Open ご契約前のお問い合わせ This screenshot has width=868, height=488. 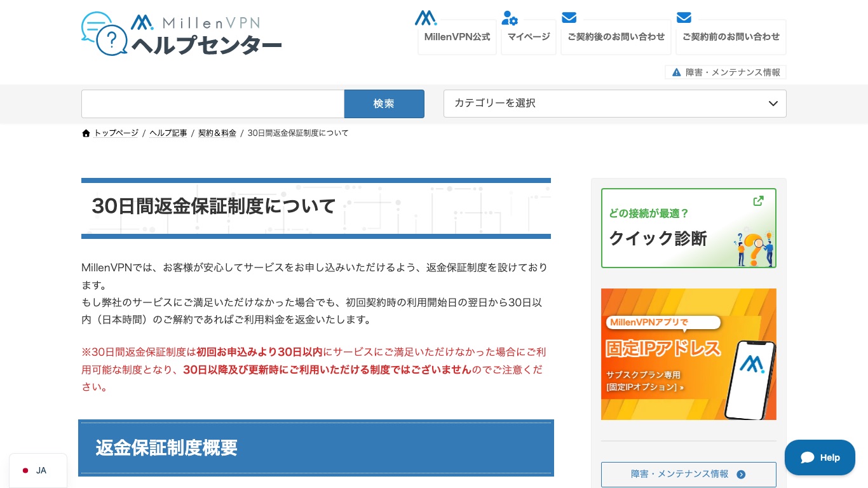pyautogui.click(x=731, y=37)
